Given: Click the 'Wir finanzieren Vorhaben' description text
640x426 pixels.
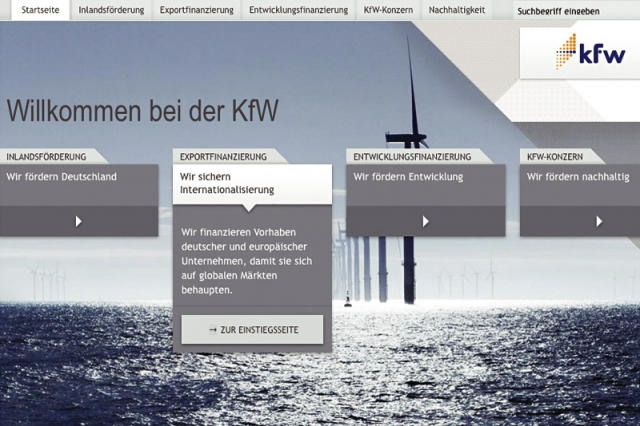Looking at the screenshot, I should (247, 261).
